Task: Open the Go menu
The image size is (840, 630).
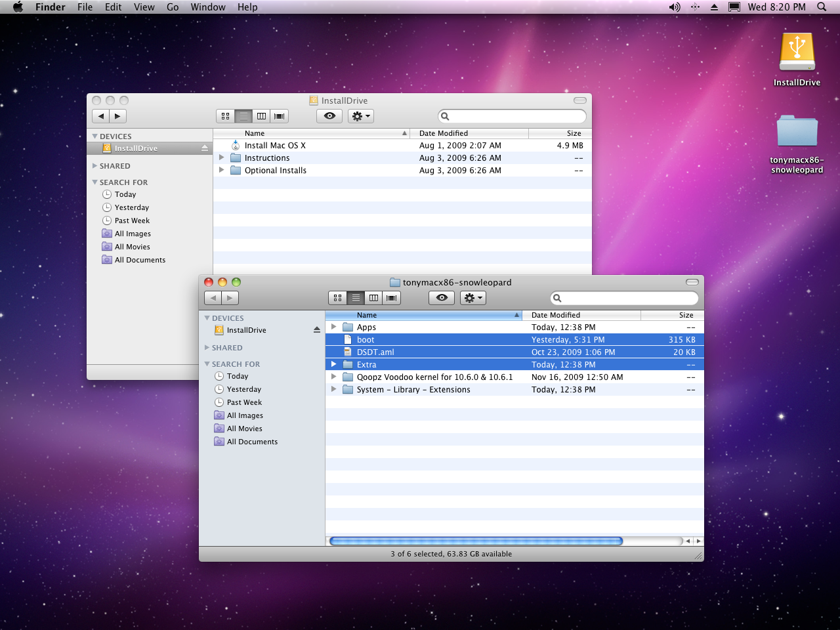Action: [173, 7]
